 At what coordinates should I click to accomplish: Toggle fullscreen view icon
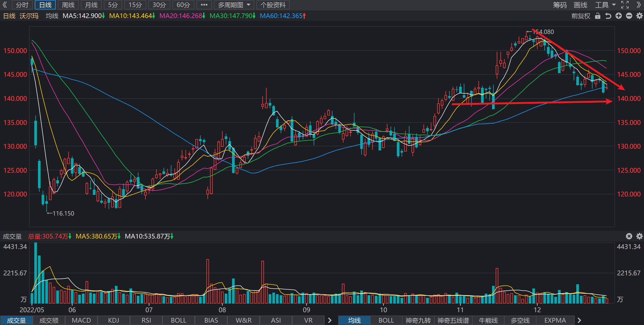point(625,5)
